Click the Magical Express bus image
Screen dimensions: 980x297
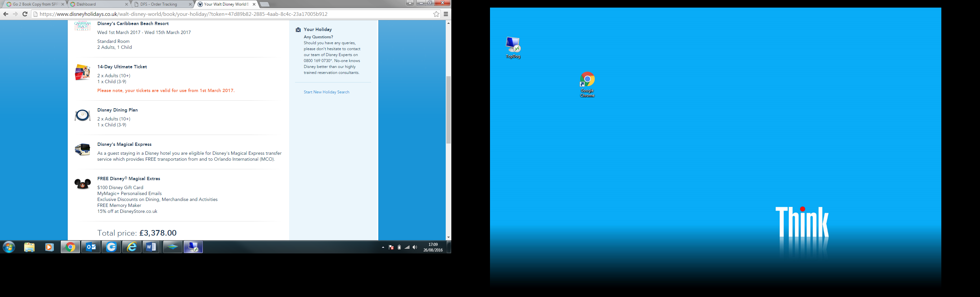[x=83, y=149]
